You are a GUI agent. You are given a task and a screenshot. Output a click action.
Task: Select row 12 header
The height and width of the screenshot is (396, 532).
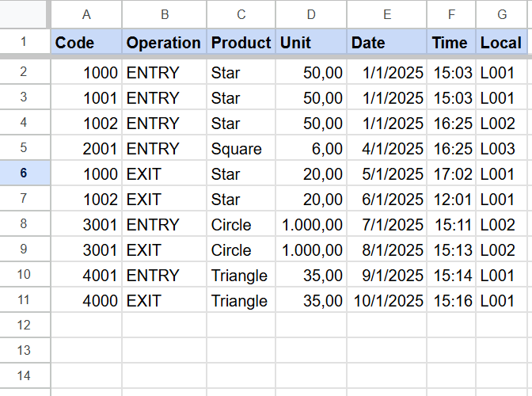click(x=24, y=325)
